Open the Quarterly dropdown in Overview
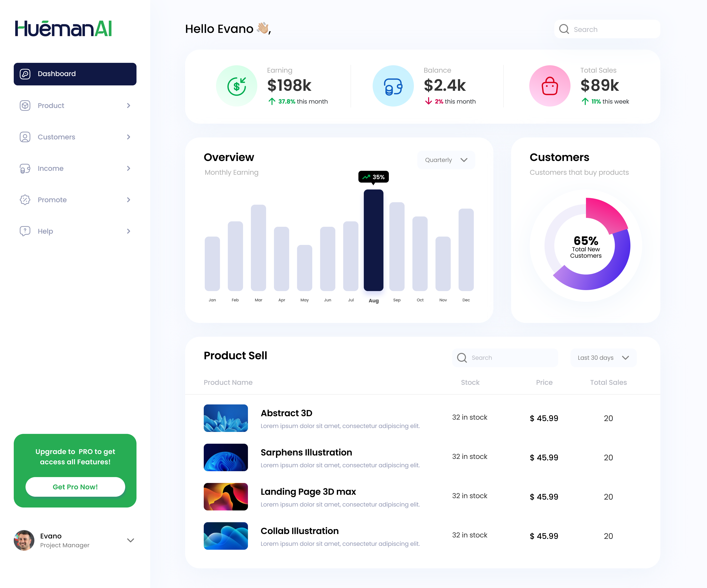This screenshot has height=588, width=707. (x=446, y=160)
